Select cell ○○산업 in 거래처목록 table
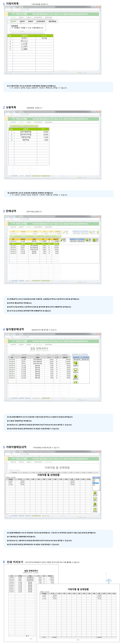This screenshot has width=121, height=644. pyautogui.click(x=24, y=44)
